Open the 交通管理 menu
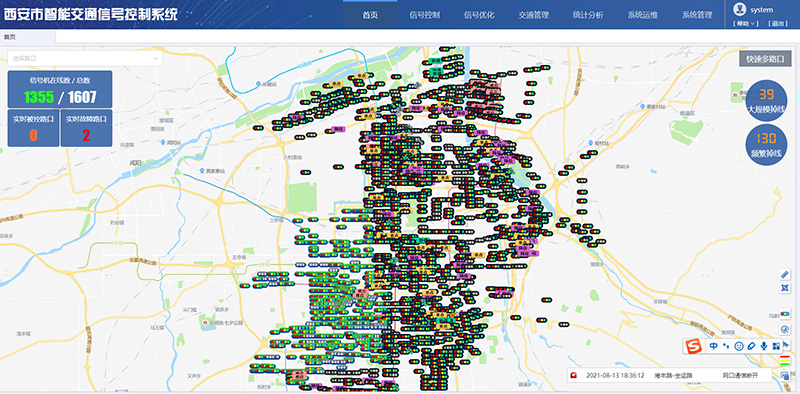Screen dimensions: 800x394 (x=534, y=15)
